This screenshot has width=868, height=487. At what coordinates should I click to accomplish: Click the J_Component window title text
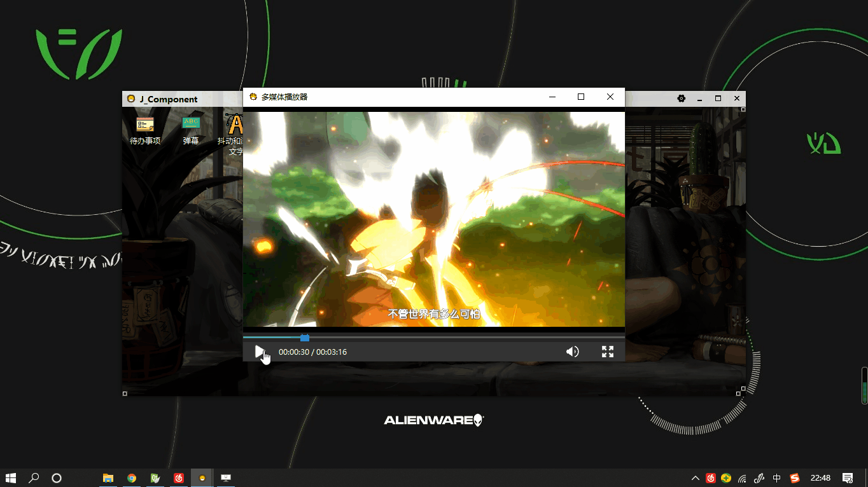tap(169, 99)
